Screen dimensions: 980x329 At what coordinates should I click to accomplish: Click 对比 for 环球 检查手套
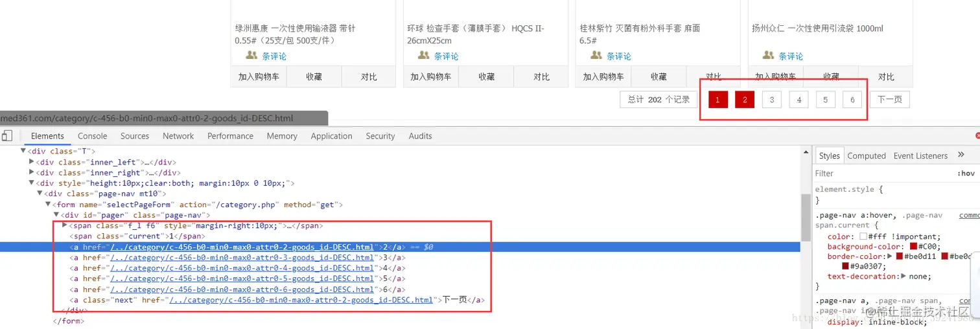pos(541,76)
